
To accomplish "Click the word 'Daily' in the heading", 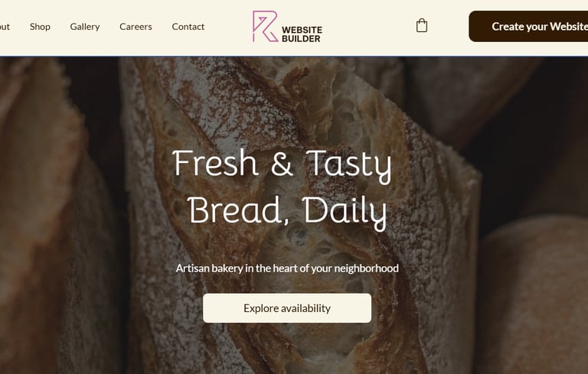I will 345,212.
